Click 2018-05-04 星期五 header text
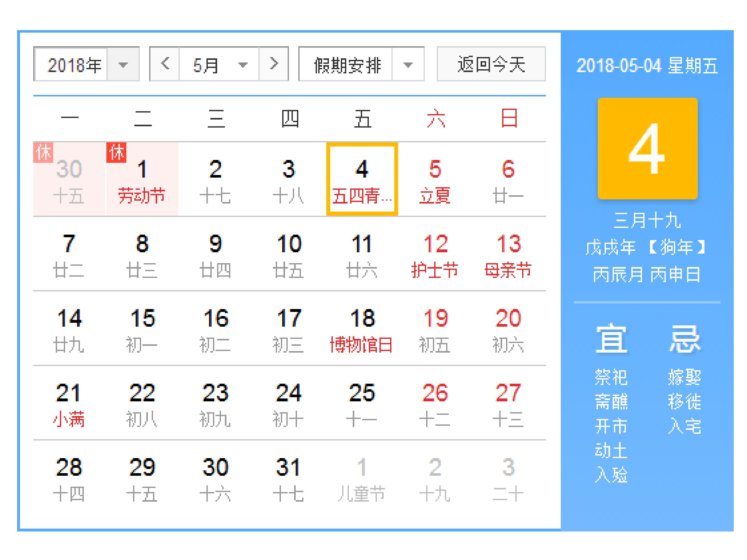The width and height of the screenshot is (747, 560). click(x=647, y=66)
